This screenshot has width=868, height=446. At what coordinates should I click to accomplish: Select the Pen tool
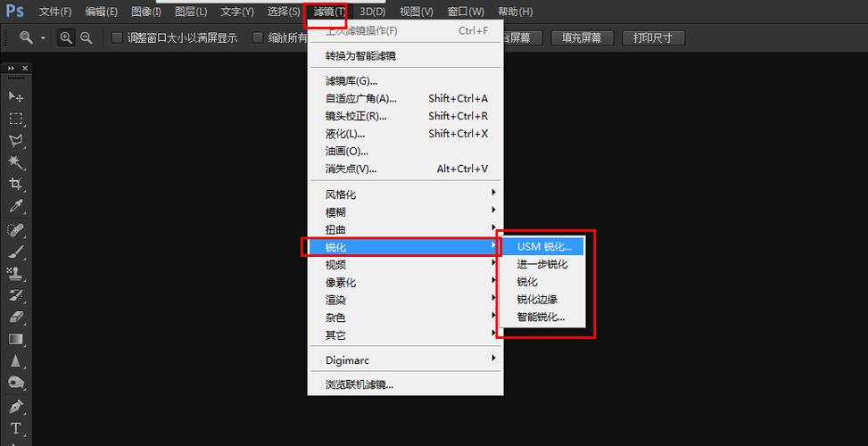coord(15,407)
